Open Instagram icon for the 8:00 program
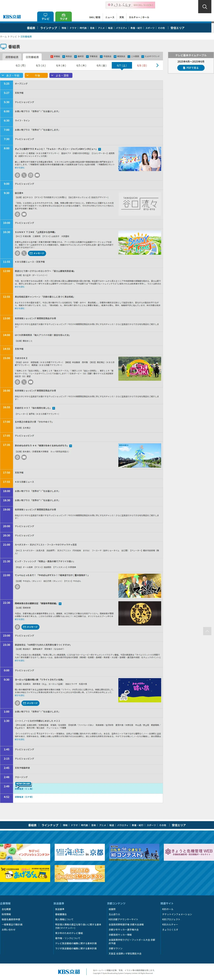Image resolution: width=214 pixels, height=980 pixels. [31, 175]
